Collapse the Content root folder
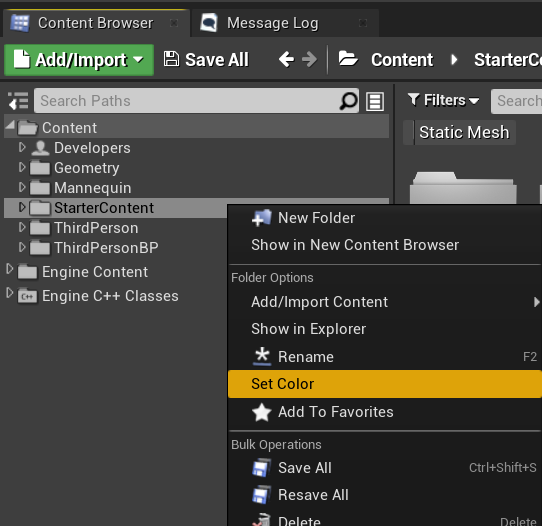The width and height of the screenshot is (542, 526). tap(10, 125)
